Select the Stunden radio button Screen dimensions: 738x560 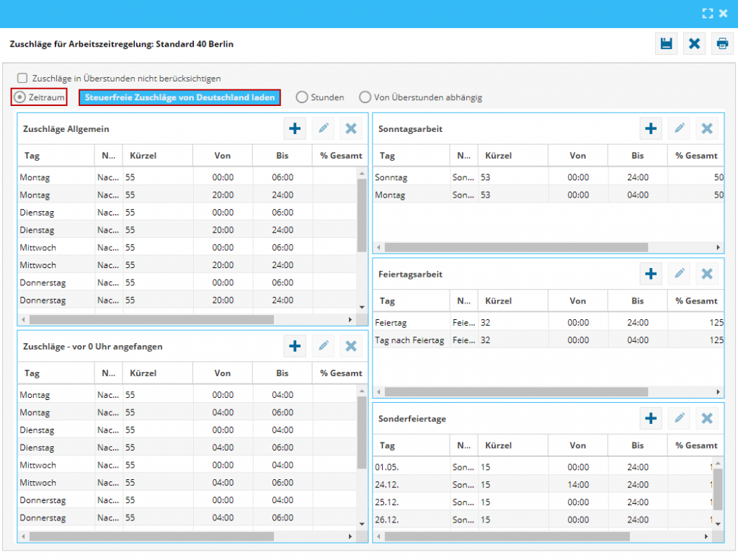click(302, 97)
